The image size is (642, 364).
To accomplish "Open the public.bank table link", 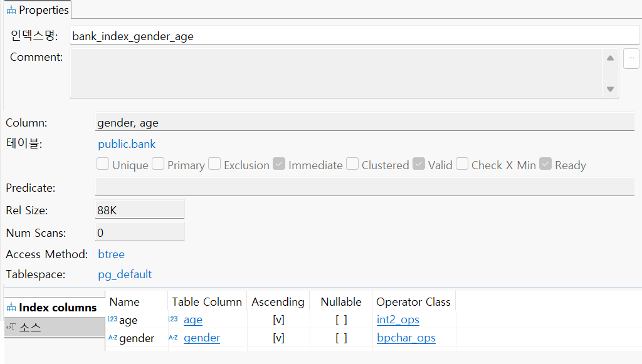I will click(x=127, y=144).
